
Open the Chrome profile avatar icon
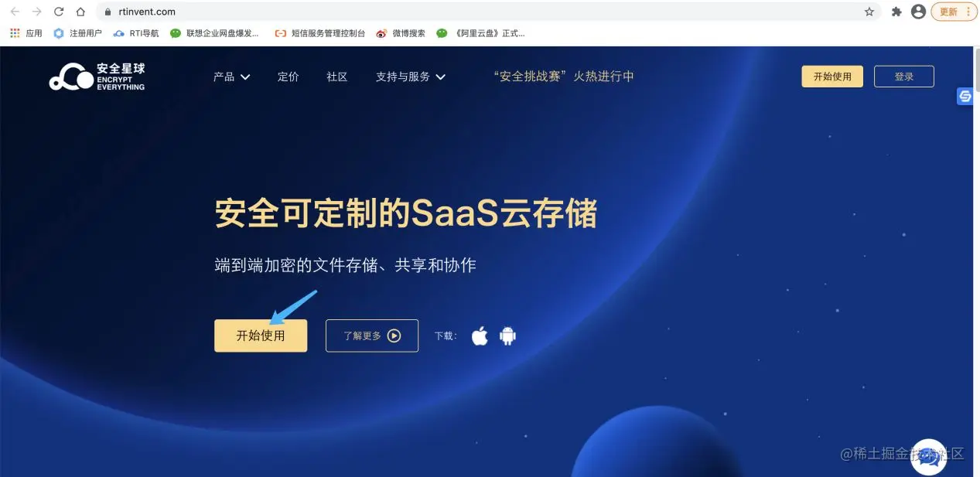918,12
